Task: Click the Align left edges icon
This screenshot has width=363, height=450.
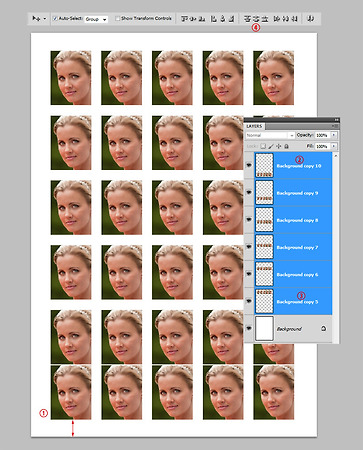Action: coord(214,19)
